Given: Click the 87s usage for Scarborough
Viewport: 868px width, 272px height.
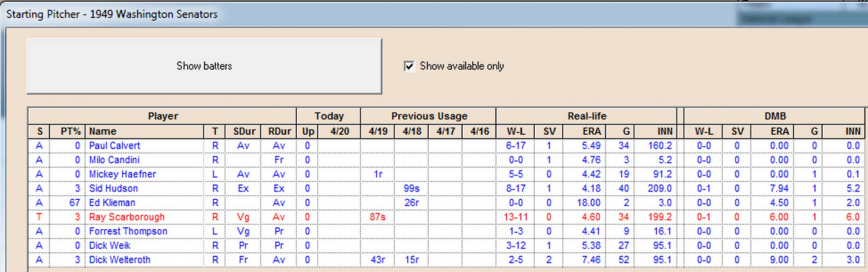Looking at the screenshot, I should click(x=377, y=217).
